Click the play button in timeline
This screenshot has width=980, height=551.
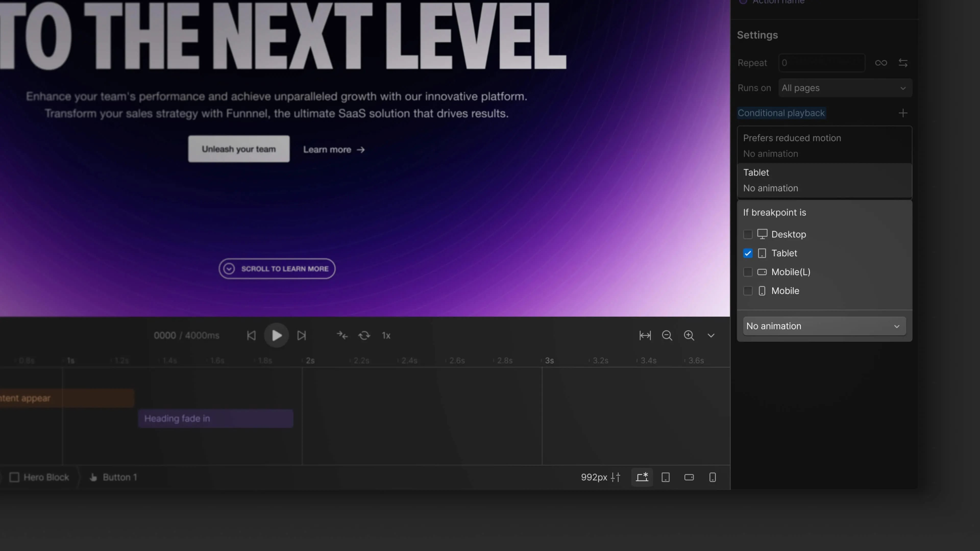click(x=277, y=335)
